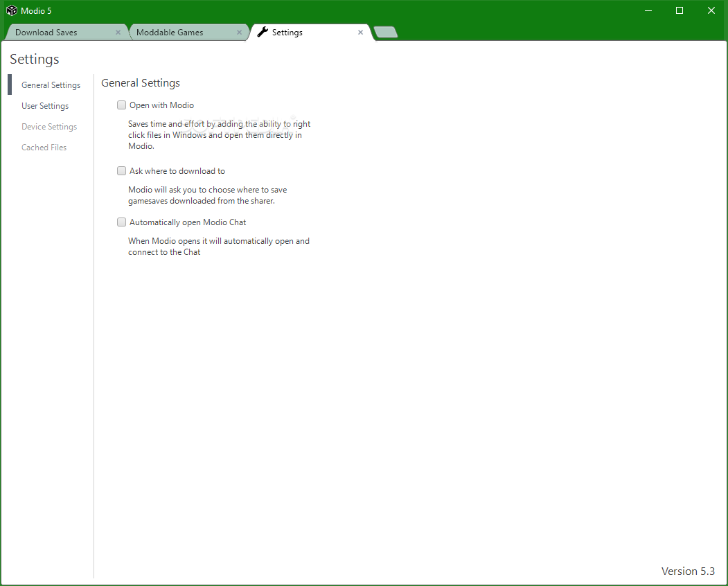This screenshot has height=586, width=728.
Task: Click the General Settings heading text
Action: click(141, 82)
